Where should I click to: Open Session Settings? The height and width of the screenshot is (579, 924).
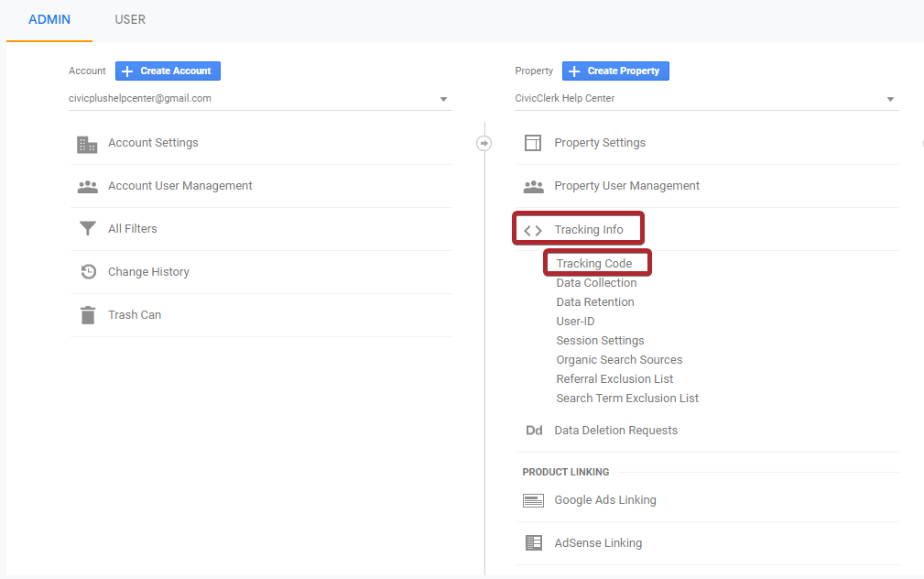[600, 341]
